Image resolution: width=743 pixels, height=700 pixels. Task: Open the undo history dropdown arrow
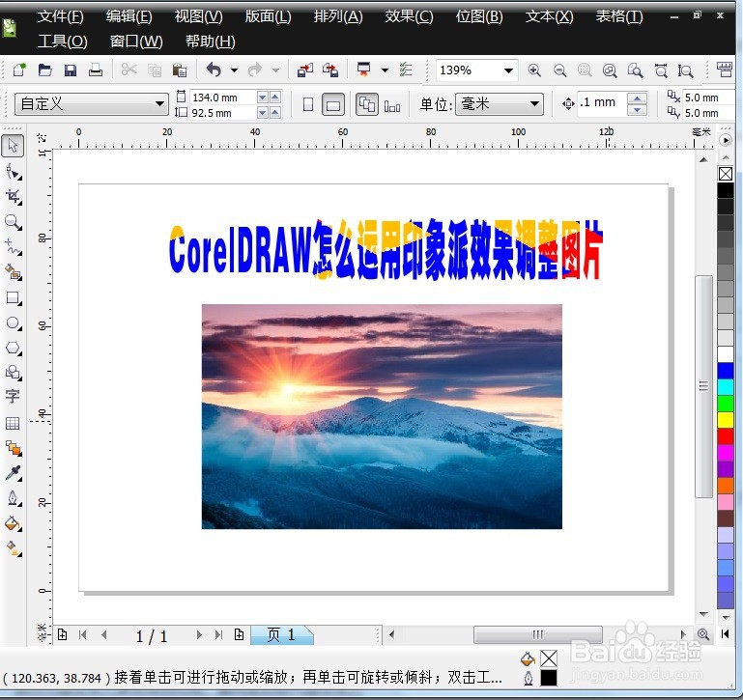pyautogui.click(x=234, y=70)
